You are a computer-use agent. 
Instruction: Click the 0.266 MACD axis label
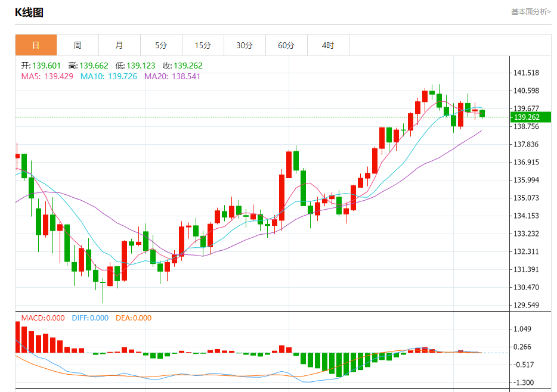[x=522, y=347]
